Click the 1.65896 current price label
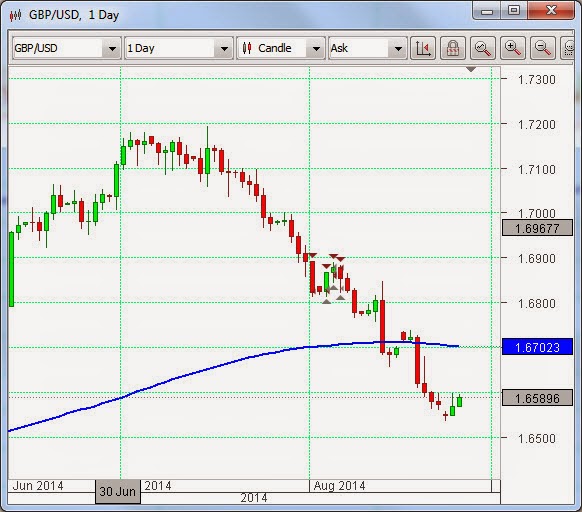The width and height of the screenshot is (582, 512). tap(537, 398)
